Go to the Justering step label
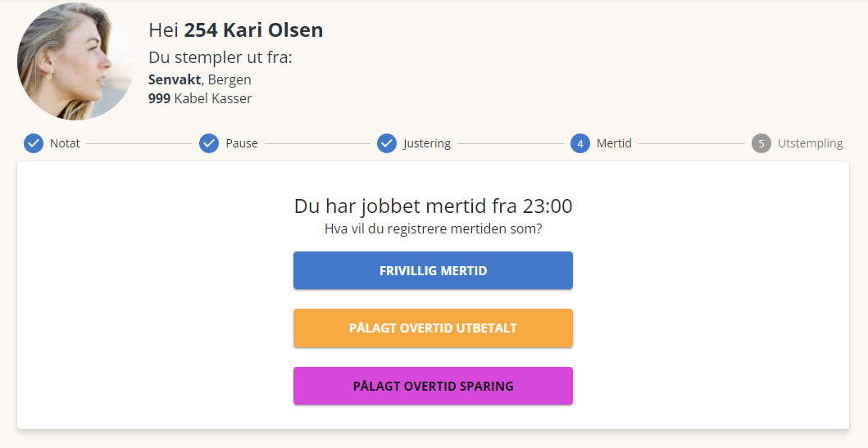Screen dimensions: 868x448 [427, 144]
